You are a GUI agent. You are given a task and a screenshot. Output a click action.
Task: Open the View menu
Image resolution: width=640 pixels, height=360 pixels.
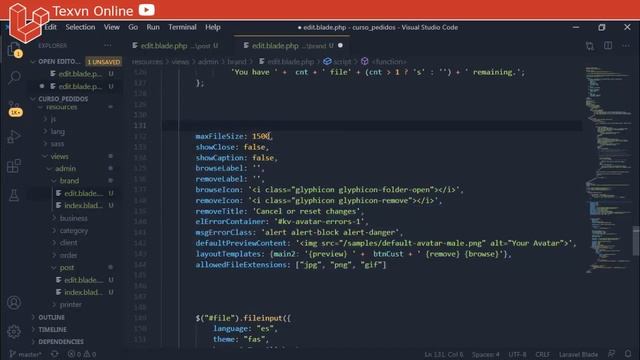(111, 27)
